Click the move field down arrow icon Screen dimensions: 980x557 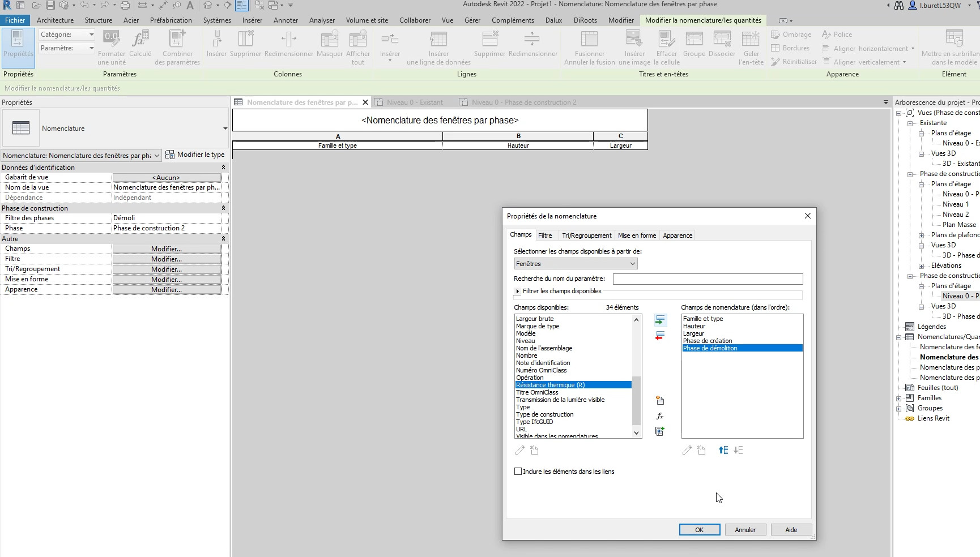pyautogui.click(x=738, y=451)
